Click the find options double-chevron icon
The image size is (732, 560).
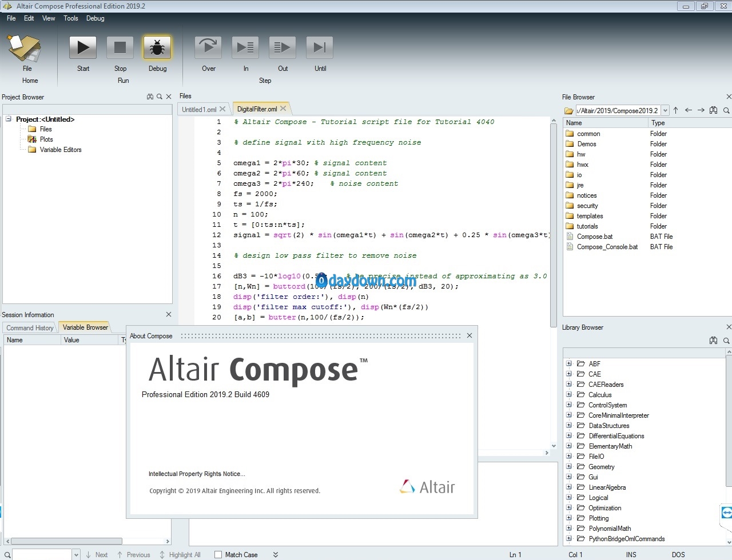[276, 555]
